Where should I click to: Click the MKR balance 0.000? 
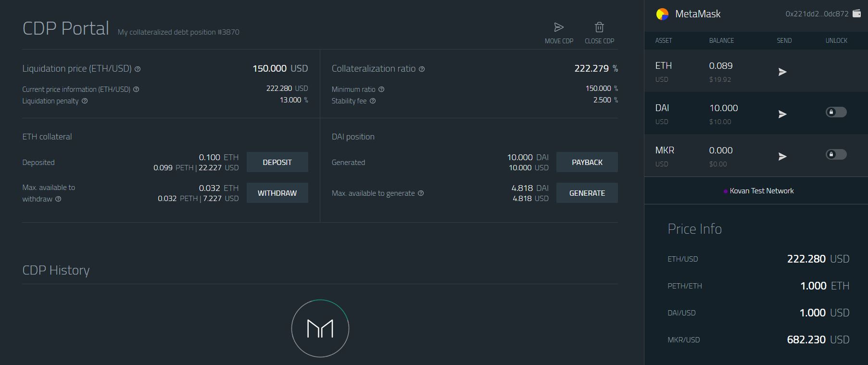point(721,151)
